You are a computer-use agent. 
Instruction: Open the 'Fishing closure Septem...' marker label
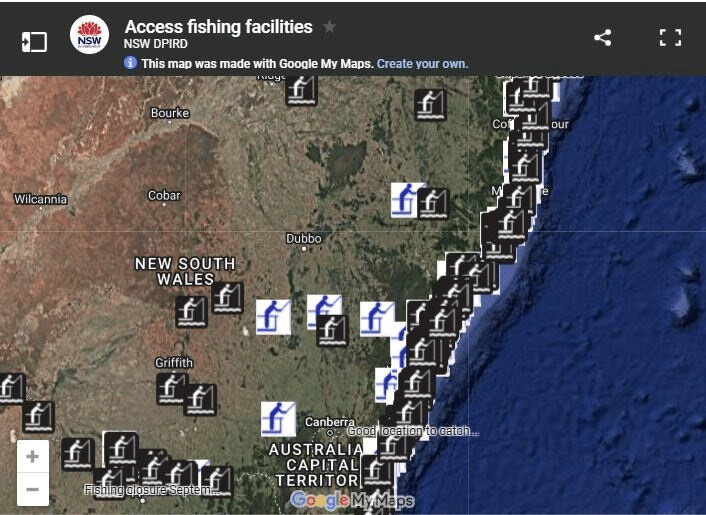point(151,490)
